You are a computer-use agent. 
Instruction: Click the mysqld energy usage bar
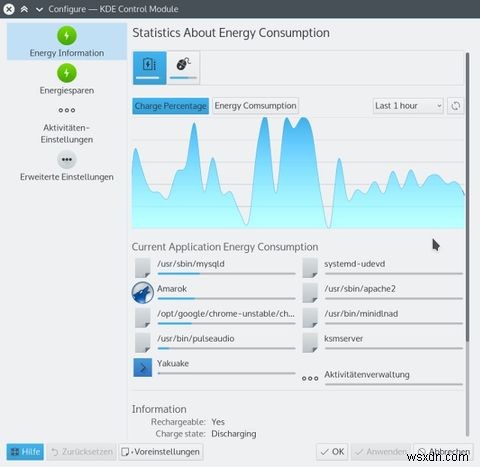tap(227, 274)
